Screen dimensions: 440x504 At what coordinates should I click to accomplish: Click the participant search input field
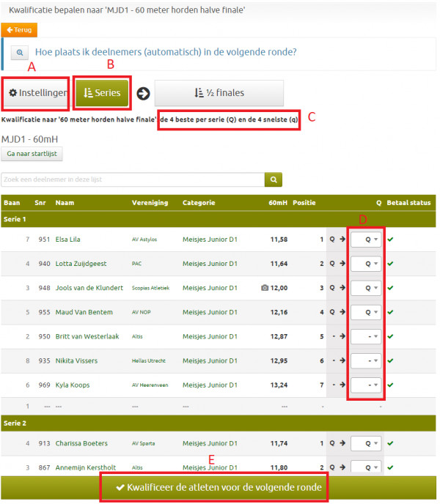[133, 179]
